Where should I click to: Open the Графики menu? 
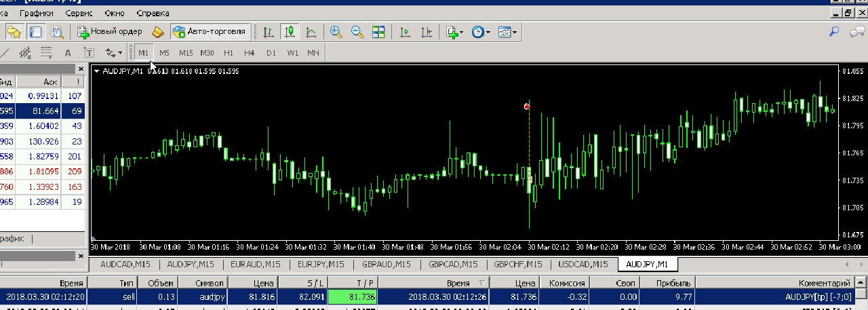(37, 13)
